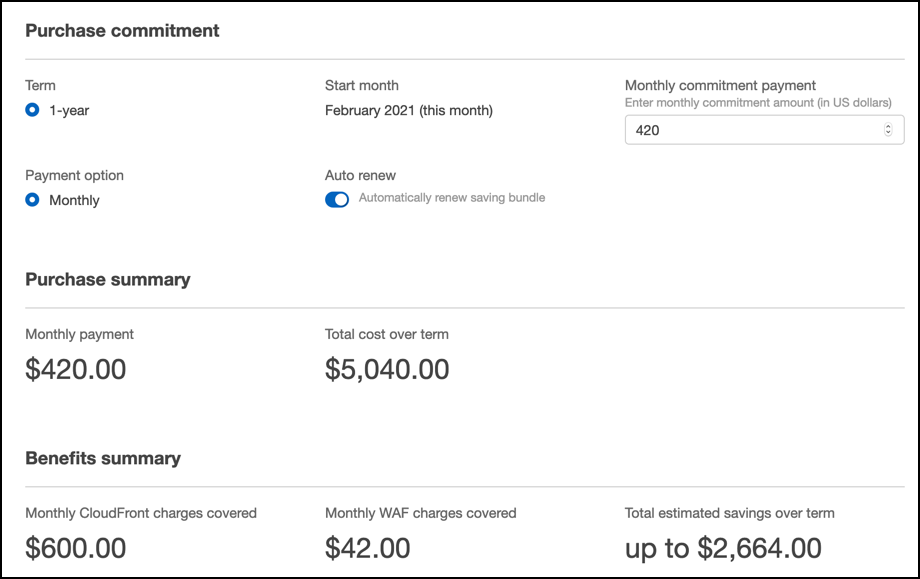Screen dimensions: 920x579
Task: Click the Payment option label
Action: (x=74, y=175)
